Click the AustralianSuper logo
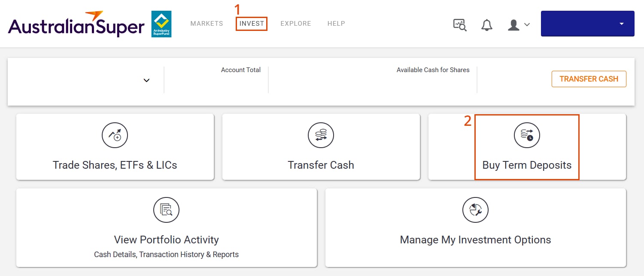 (x=76, y=24)
